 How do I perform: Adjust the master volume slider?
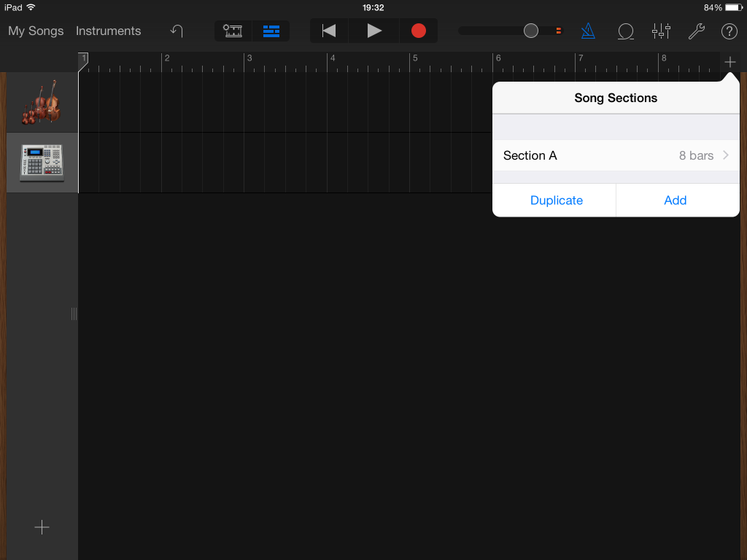coord(530,31)
